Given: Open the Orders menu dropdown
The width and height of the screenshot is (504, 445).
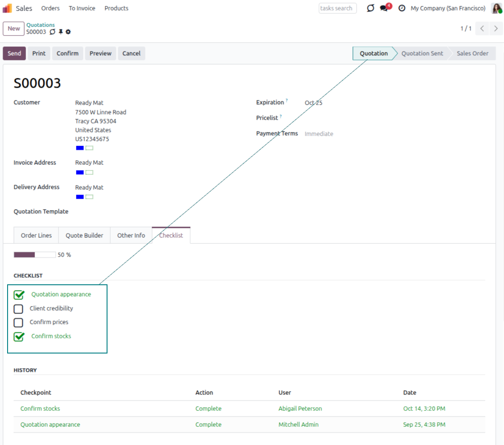Looking at the screenshot, I should 50,8.
